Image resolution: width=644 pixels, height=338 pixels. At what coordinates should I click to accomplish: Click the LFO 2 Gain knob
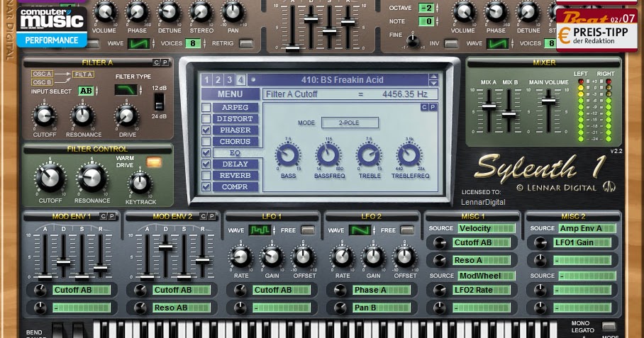(373, 257)
